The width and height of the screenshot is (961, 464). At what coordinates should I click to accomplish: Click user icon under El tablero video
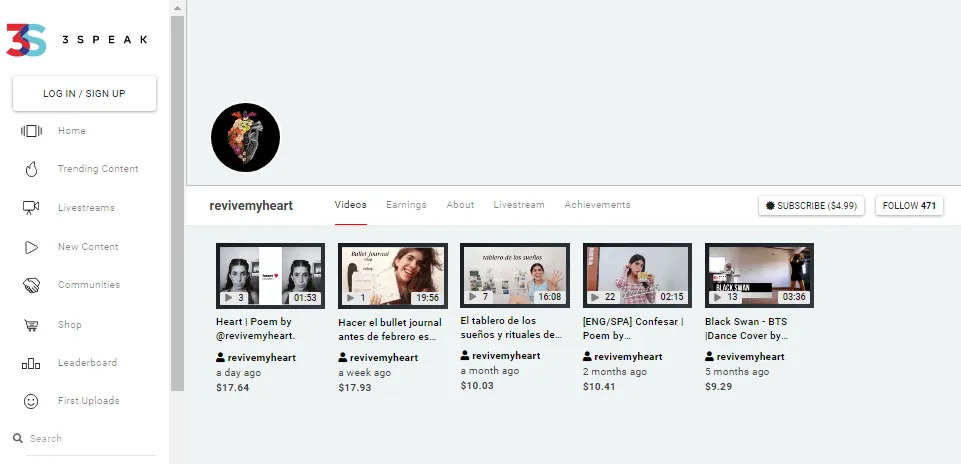[x=465, y=356]
